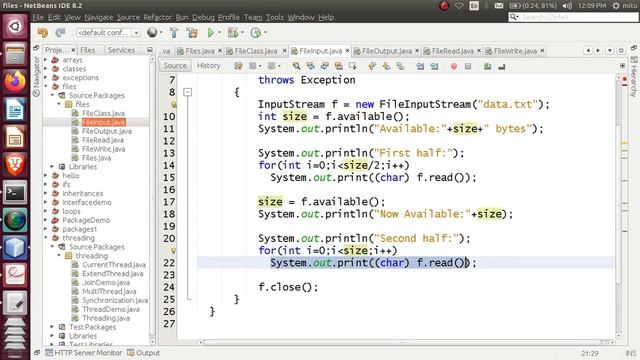Image resolution: width=640 pixels, height=360 pixels.
Task: Toggle Rectangular Selection mode
Action: click(x=353, y=66)
